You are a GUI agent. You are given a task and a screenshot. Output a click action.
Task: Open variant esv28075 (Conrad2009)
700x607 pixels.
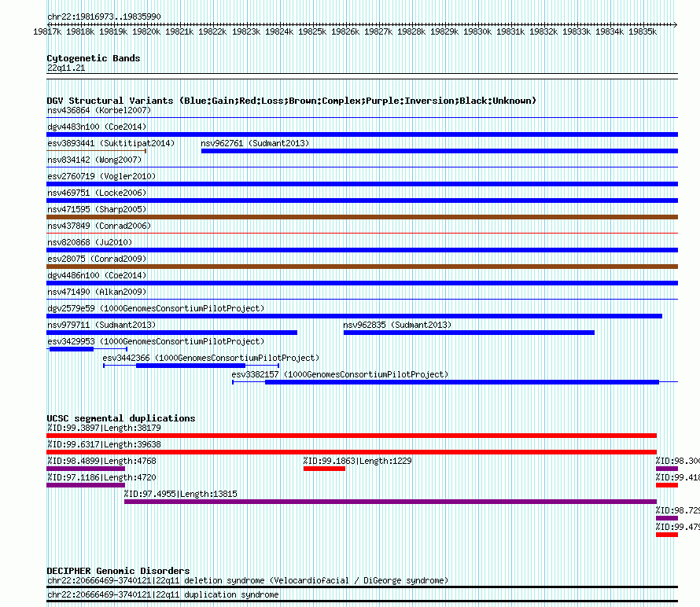click(97, 259)
